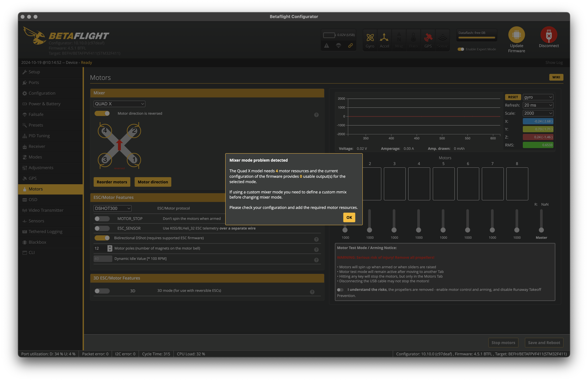The image size is (588, 381).
Task: Open the Power & Battery tab
Action: [50, 104]
